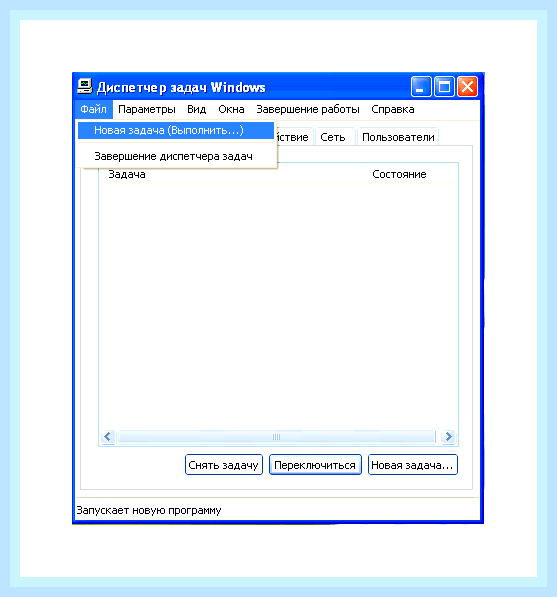Open the Завершение работы menu
Screen dimensions: 557x597
click(x=308, y=110)
